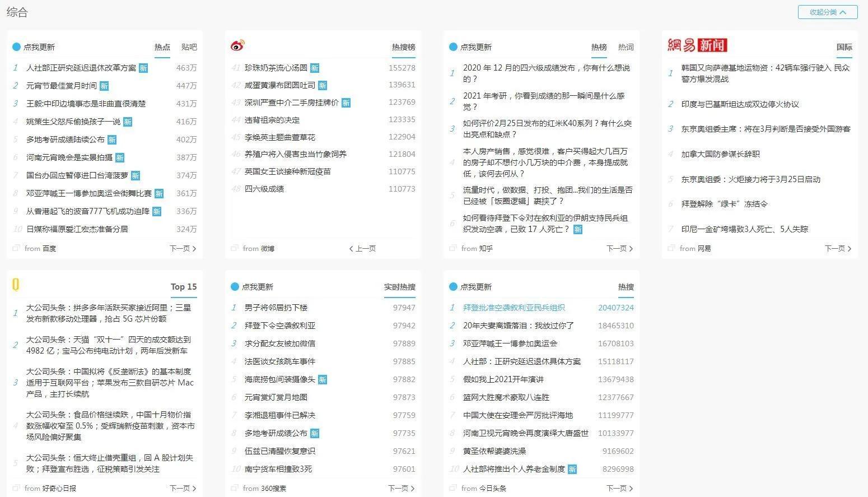
Task: Switch to 贴吧 tab in Baidu card
Action: (x=189, y=47)
